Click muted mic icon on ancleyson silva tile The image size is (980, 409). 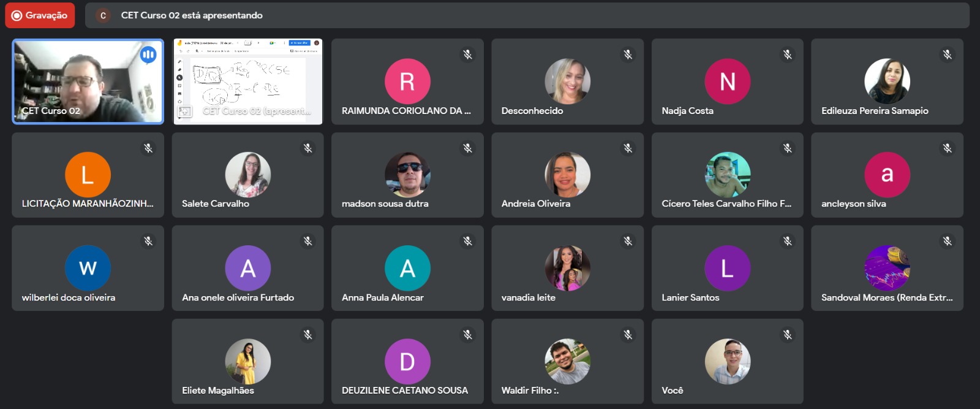coord(948,148)
